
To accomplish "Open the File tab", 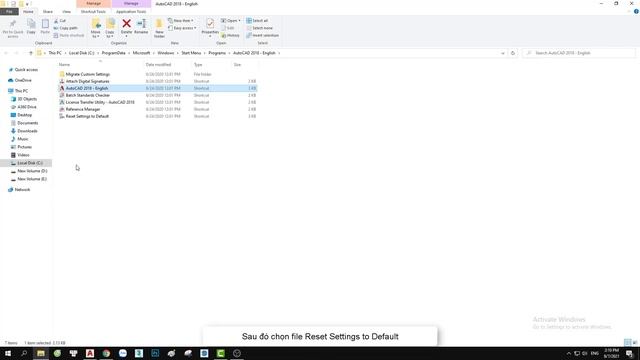I will (9, 11).
